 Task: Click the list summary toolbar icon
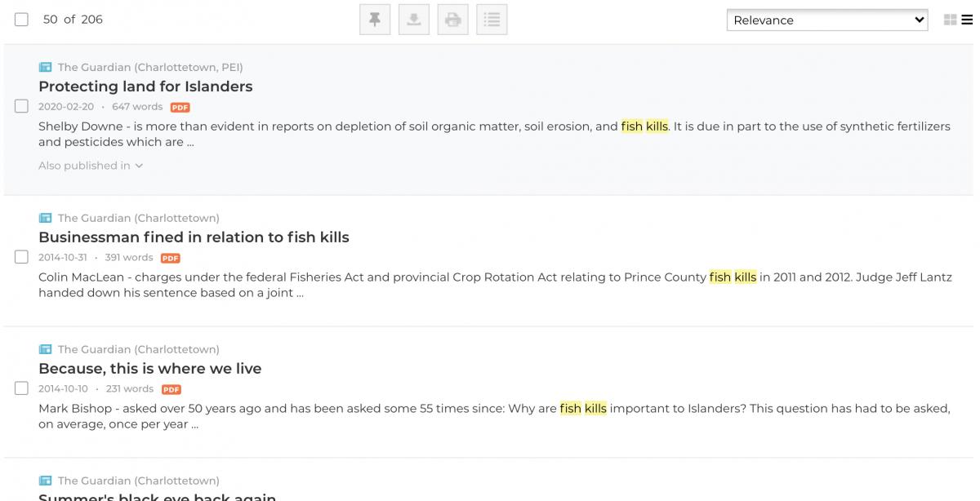point(492,20)
